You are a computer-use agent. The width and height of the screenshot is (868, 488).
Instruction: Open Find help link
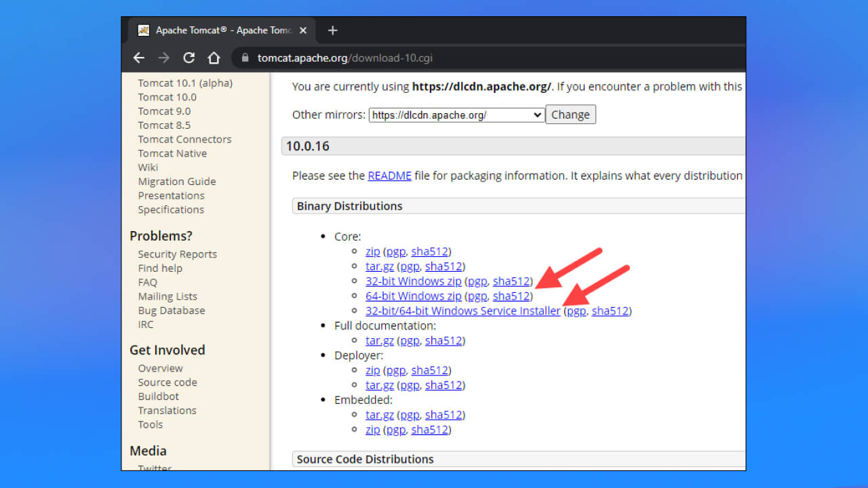(x=160, y=268)
